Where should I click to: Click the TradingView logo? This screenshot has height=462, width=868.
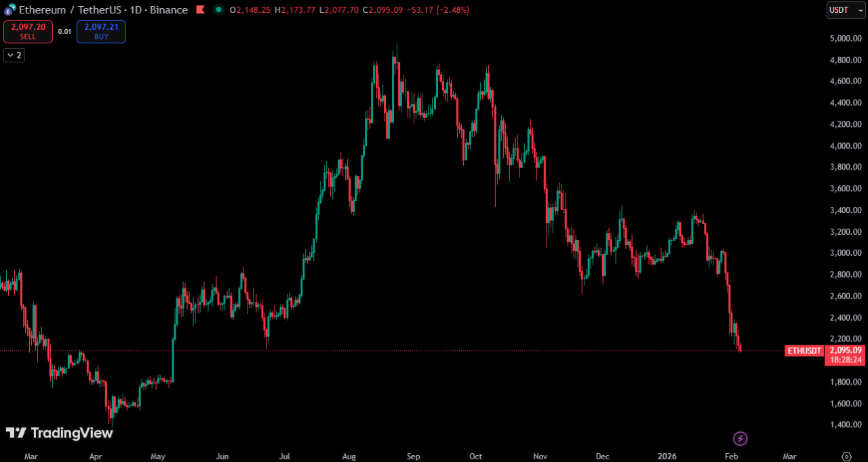click(59, 433)
